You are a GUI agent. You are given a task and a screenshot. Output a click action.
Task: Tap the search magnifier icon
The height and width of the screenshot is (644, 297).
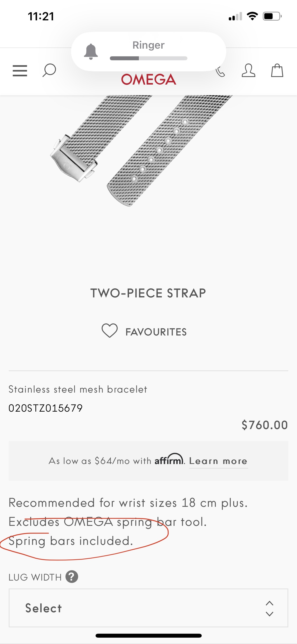point(49,70)
